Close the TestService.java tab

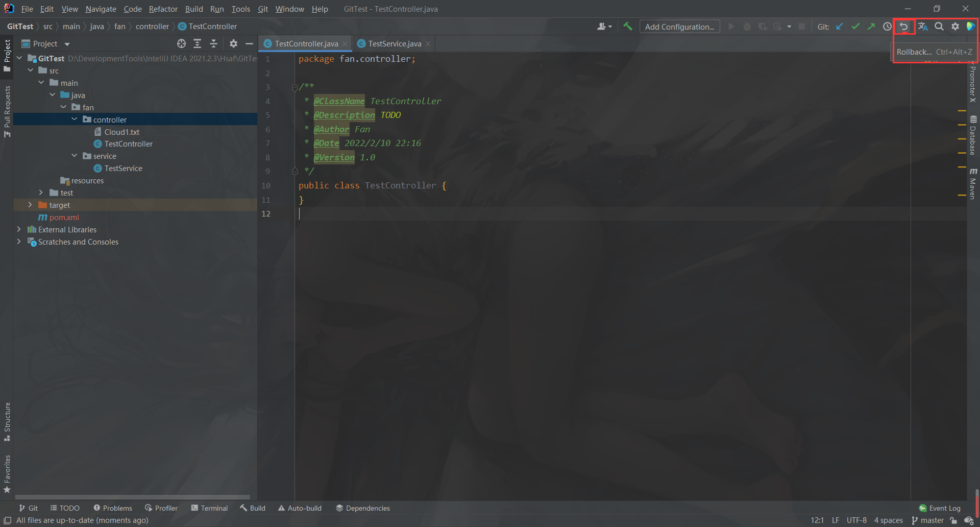[428, 44]
